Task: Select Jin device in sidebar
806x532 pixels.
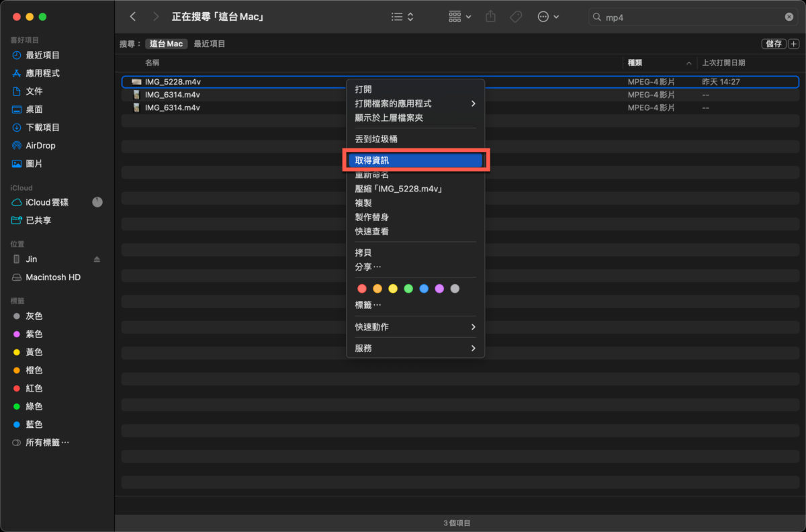Action: click(x=32, y=259)
